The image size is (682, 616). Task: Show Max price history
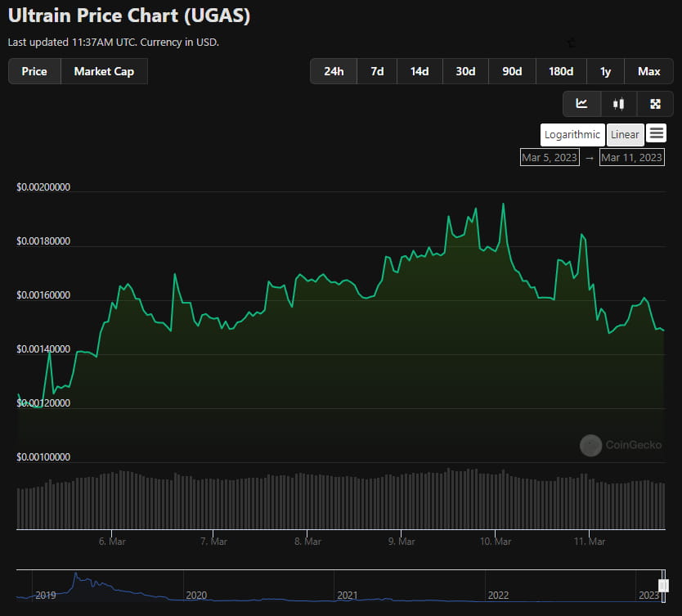click(648, 71)
